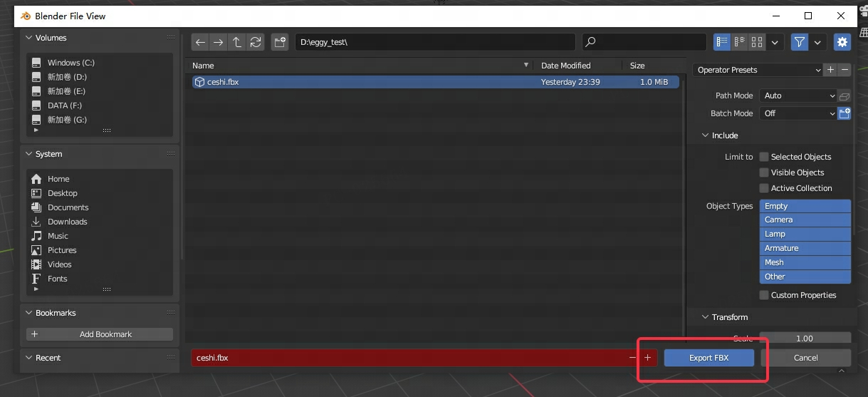Toggle the options region gear icon

click(842, 42)
